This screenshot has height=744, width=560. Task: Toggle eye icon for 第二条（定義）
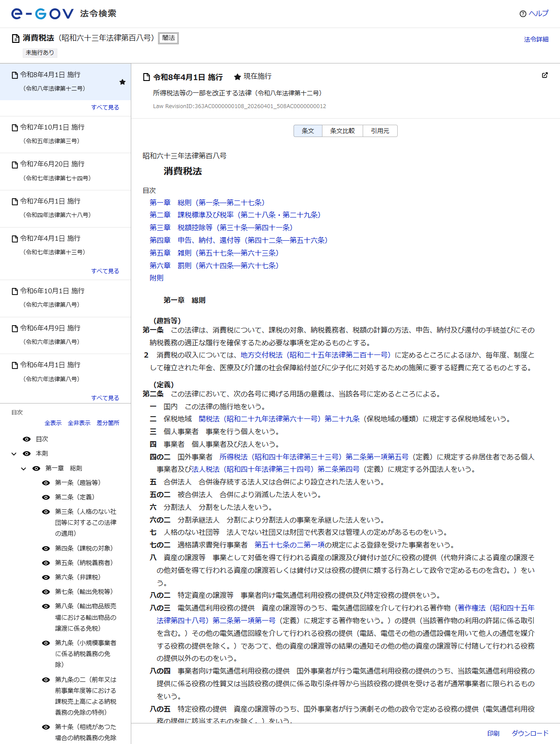click(x=46, y=497)
